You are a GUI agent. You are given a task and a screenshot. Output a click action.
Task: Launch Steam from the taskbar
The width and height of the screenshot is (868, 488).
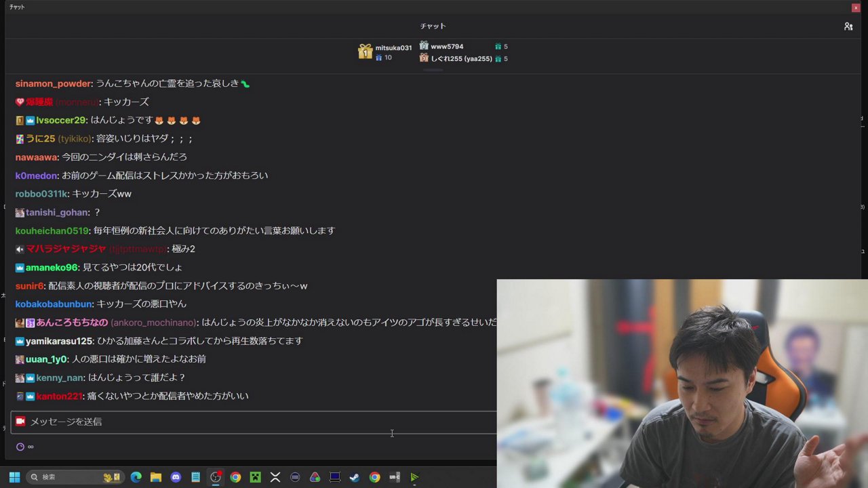point(354,477)
